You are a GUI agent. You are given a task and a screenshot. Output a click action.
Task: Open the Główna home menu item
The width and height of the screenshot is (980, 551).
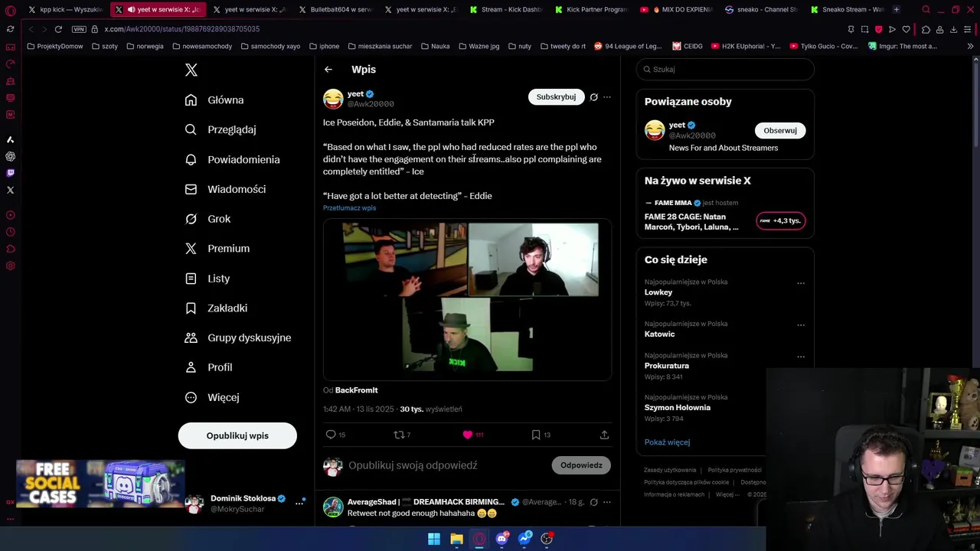tap(214, 100)
